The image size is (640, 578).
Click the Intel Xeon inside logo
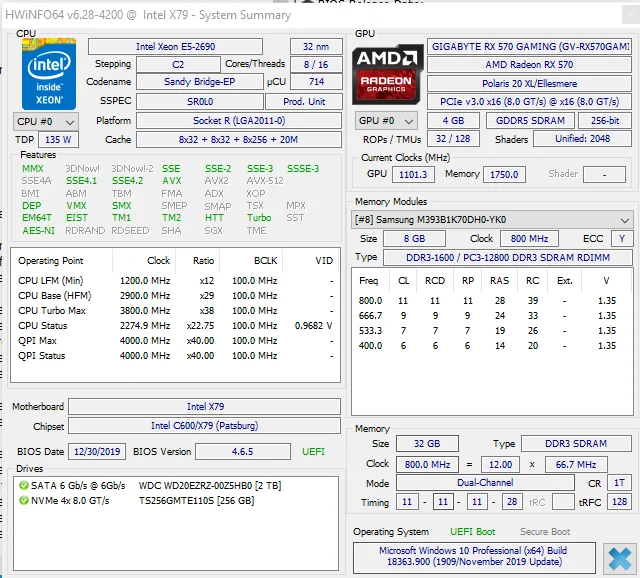coord(49,74)
